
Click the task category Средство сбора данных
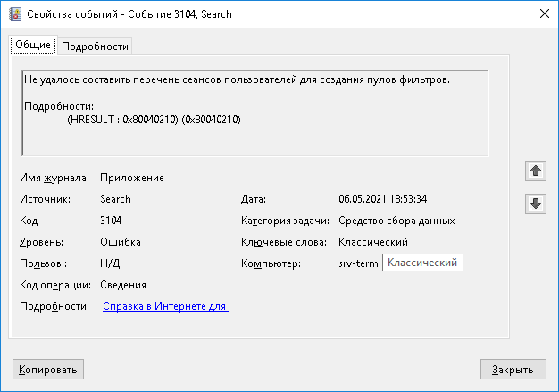coord(396,221)
